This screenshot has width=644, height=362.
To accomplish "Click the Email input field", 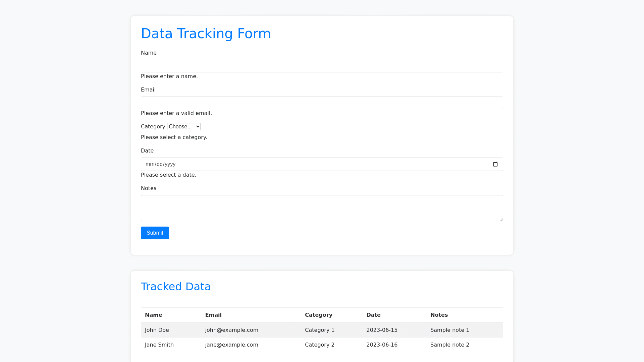I will tap(322, 103).
